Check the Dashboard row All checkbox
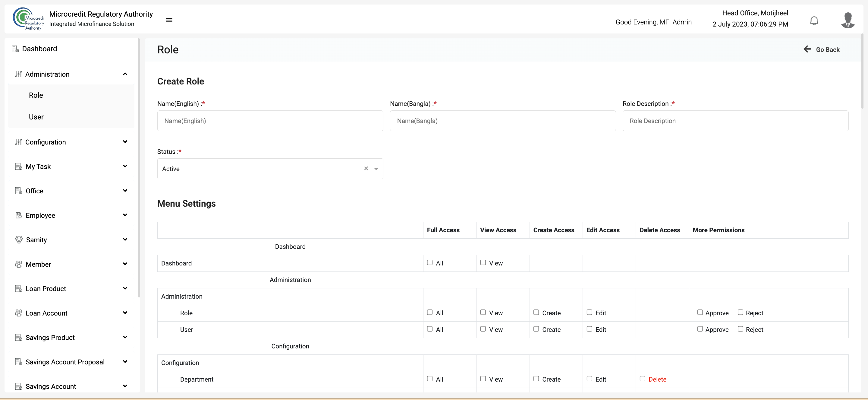The image size is (868, 400). pyautogui.click(x=429, y=262)
